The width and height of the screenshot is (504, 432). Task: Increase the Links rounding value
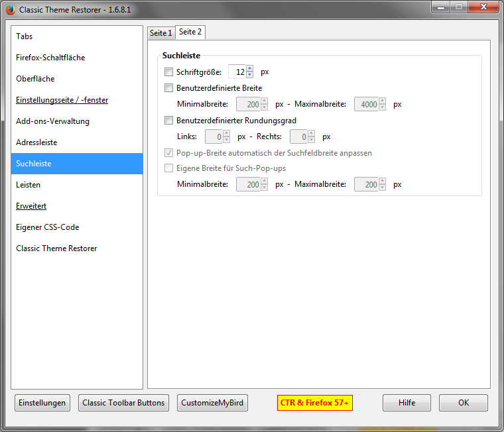[227, 133]
